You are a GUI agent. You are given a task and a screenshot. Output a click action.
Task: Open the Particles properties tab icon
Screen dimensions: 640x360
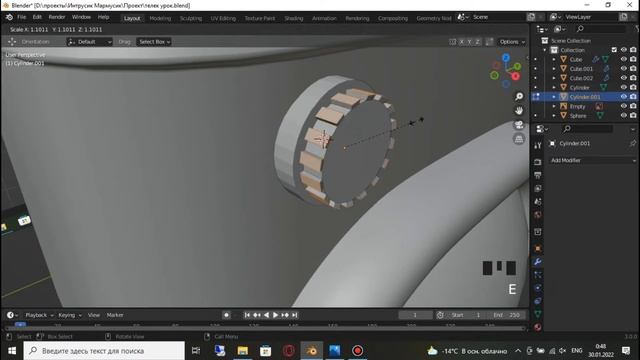pos(538,275)
